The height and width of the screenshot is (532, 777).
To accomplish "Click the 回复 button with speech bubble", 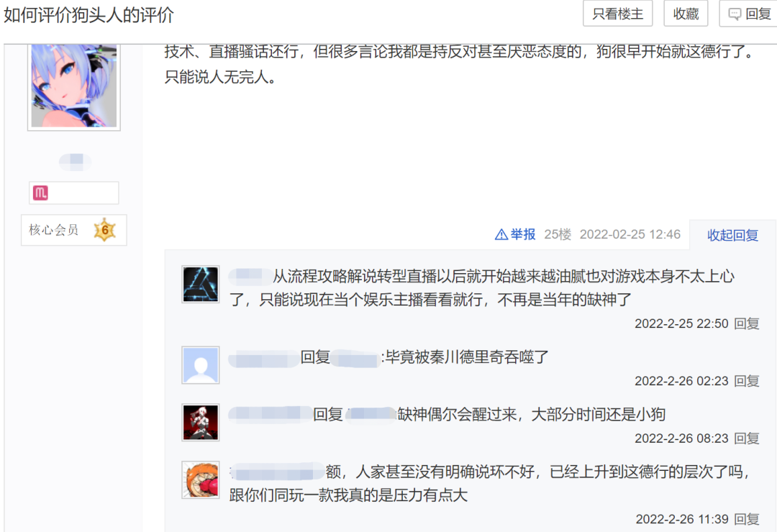I will click(749, 14).
